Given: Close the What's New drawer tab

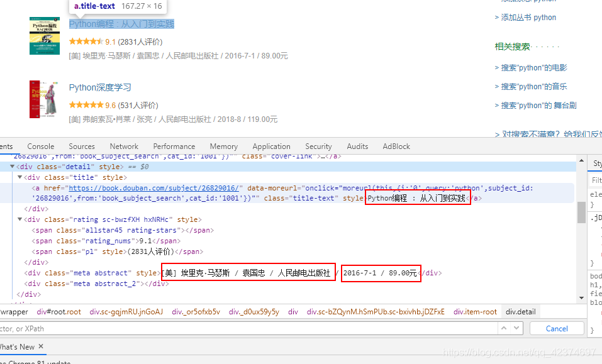Looking at the screenshot, I should pyautogui.click(x=41, y=346).
